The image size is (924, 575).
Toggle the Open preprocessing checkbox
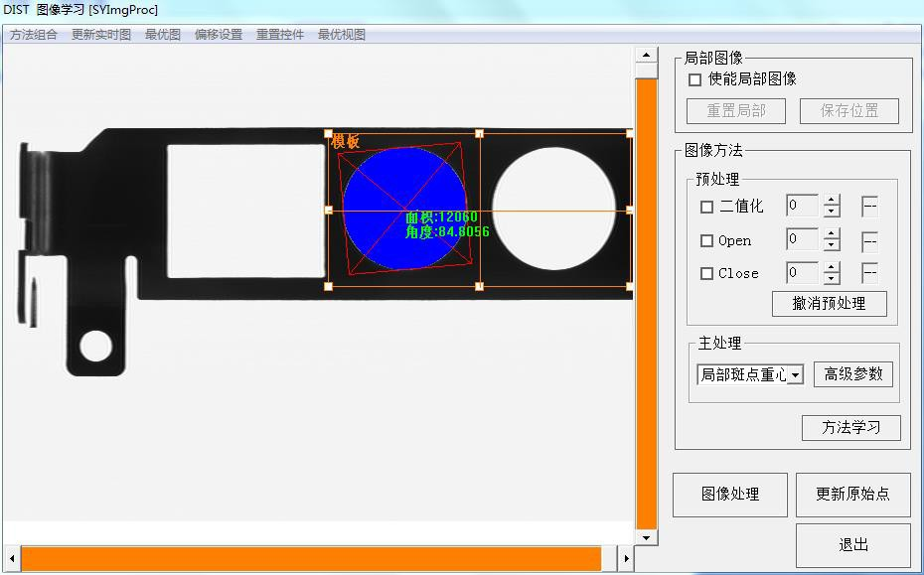tap(707, 240)
